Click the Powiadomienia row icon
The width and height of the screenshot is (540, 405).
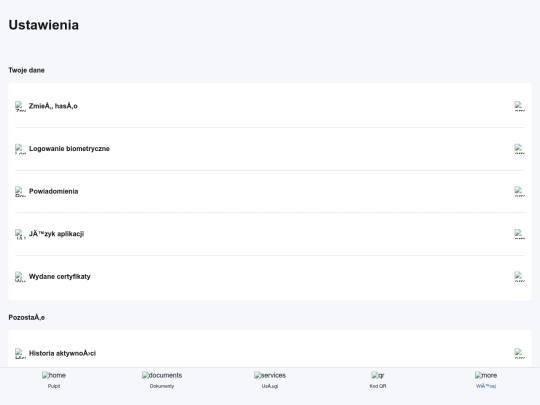tap(20, 191)
